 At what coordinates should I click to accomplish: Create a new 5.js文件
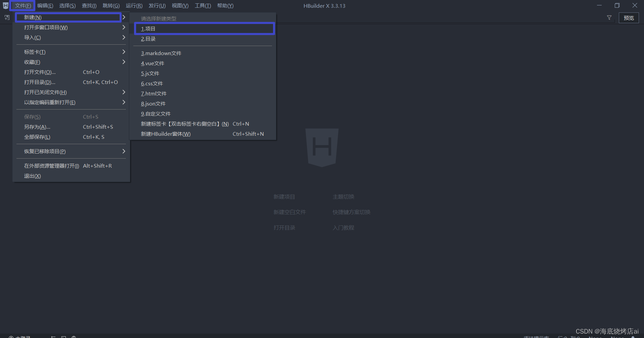(x=203, y=73)
